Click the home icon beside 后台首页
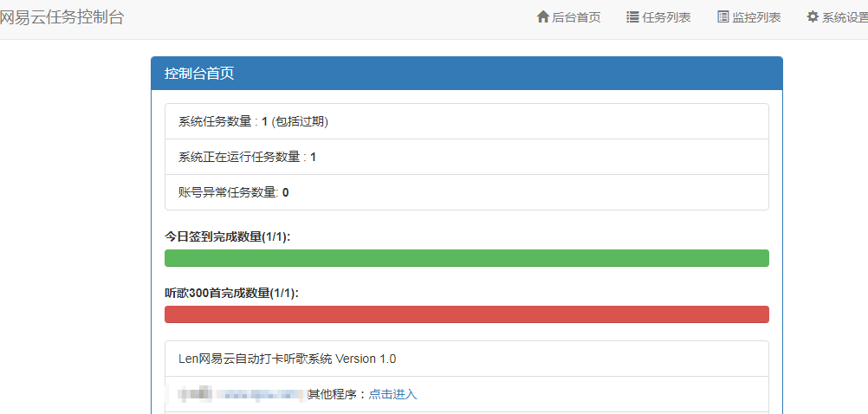Screen dimensions: 868x414 click(543, 17)
